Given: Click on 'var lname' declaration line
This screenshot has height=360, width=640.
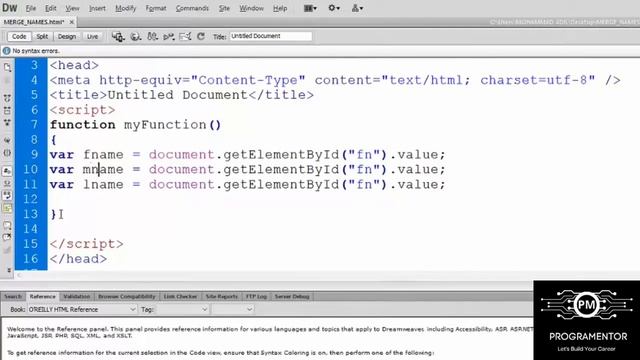Looking at the screenshot, I should [x=247, y=184].
